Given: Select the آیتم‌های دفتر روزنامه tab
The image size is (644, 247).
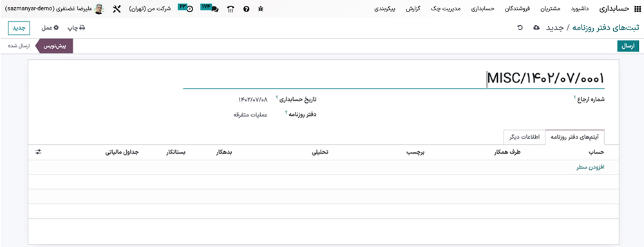Looking at the screenshot, I should pos(575,136).
